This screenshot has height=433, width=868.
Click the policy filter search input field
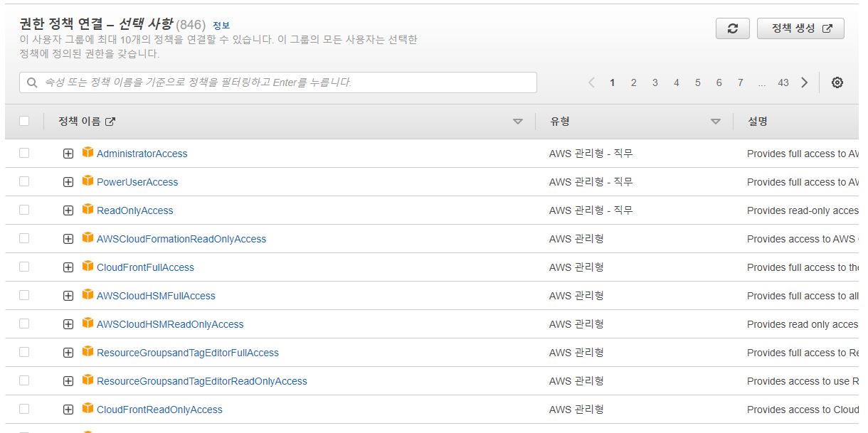pyautogui.click(x=278, y=82)
